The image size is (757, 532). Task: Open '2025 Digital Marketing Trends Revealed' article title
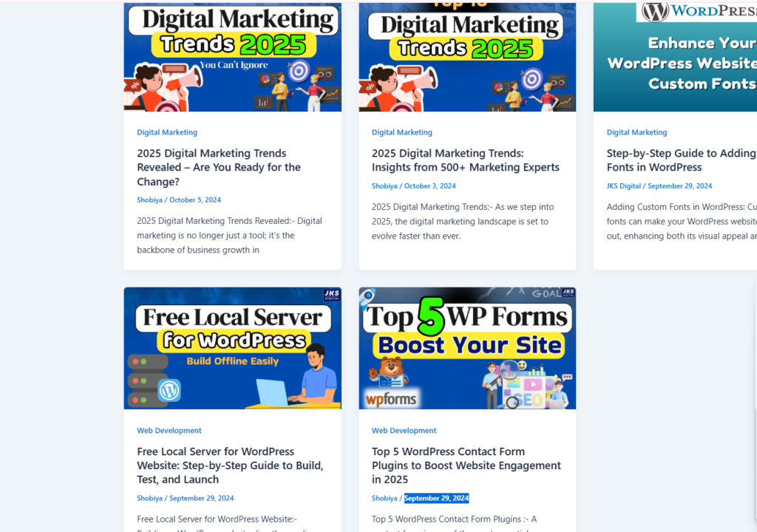click(x=218, y=167)
